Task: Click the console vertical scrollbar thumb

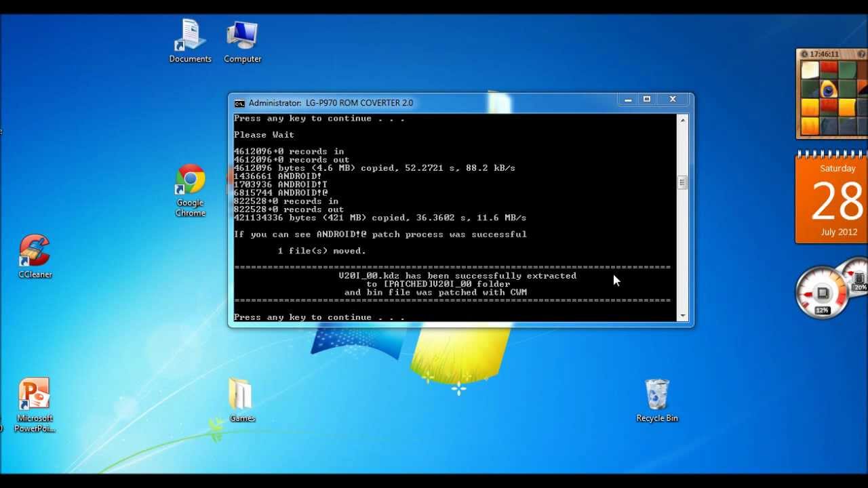Action: [x=683, y=182]
